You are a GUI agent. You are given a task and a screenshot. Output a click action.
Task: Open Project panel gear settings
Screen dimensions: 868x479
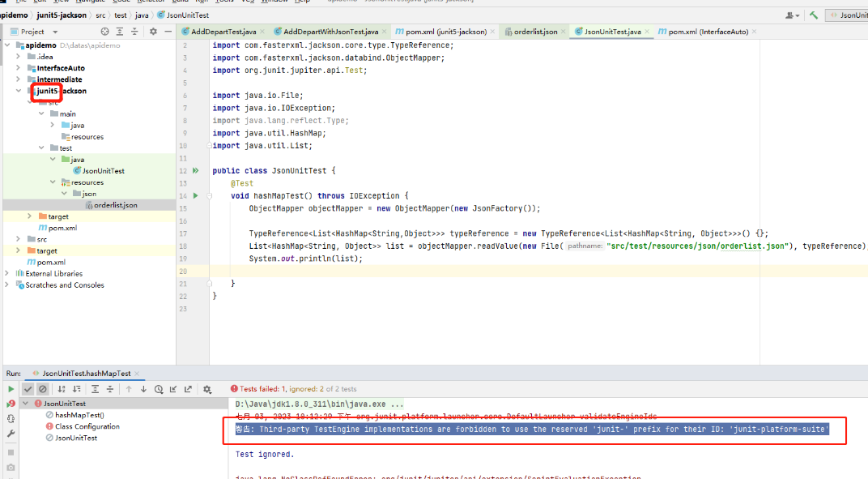(x=153, y=32)
